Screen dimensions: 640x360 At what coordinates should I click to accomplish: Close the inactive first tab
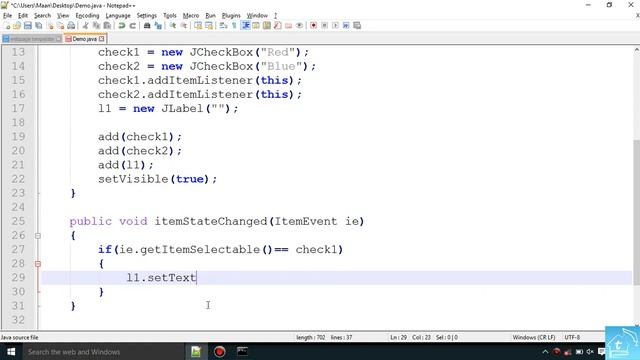[x=59, y=39]
